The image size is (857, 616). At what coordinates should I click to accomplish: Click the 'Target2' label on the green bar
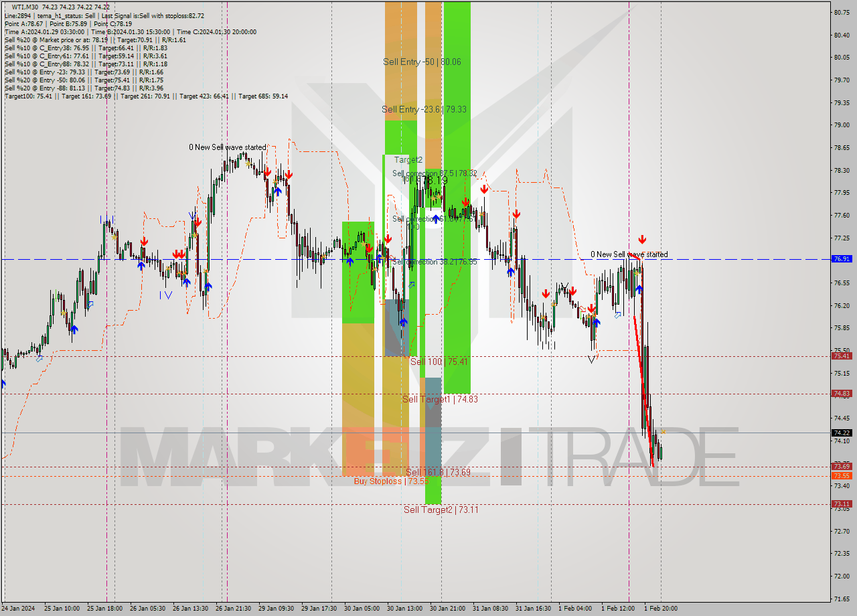click(408, 160)
